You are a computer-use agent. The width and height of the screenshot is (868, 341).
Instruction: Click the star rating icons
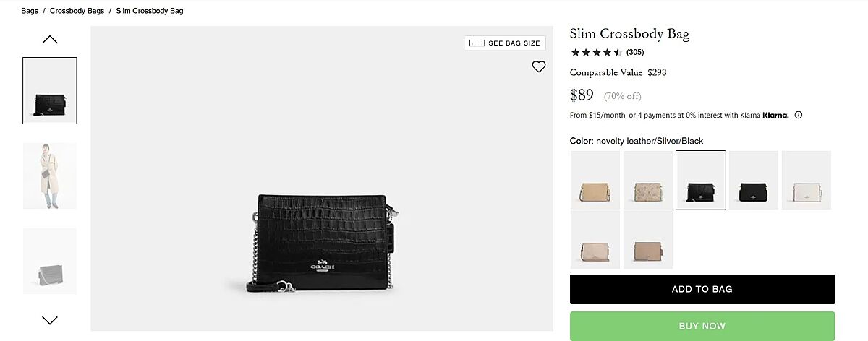[x=596, y=52]
